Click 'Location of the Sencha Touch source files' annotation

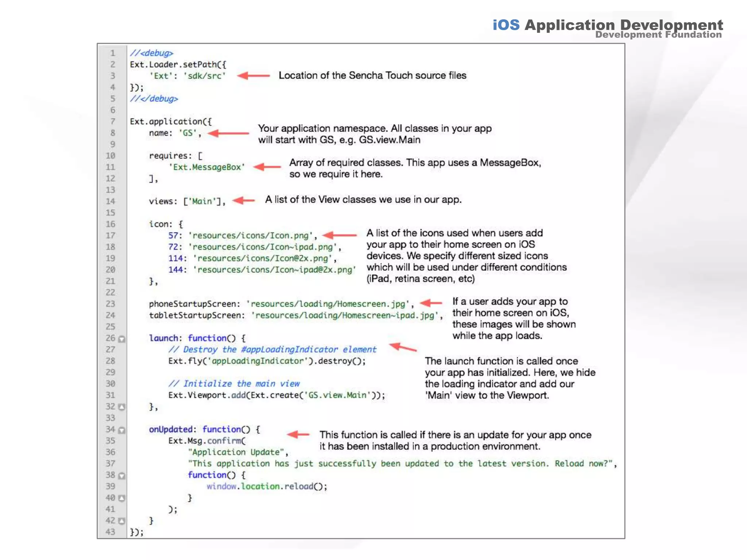(372, 75)
